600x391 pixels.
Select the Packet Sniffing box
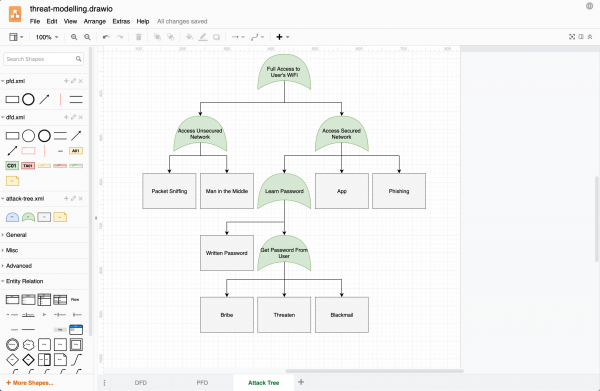(169, 191)
